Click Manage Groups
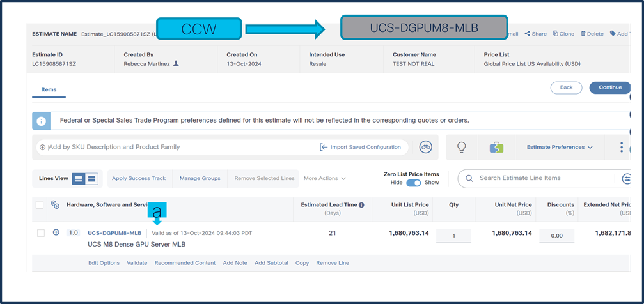The image size is (644, 304). 200,178
